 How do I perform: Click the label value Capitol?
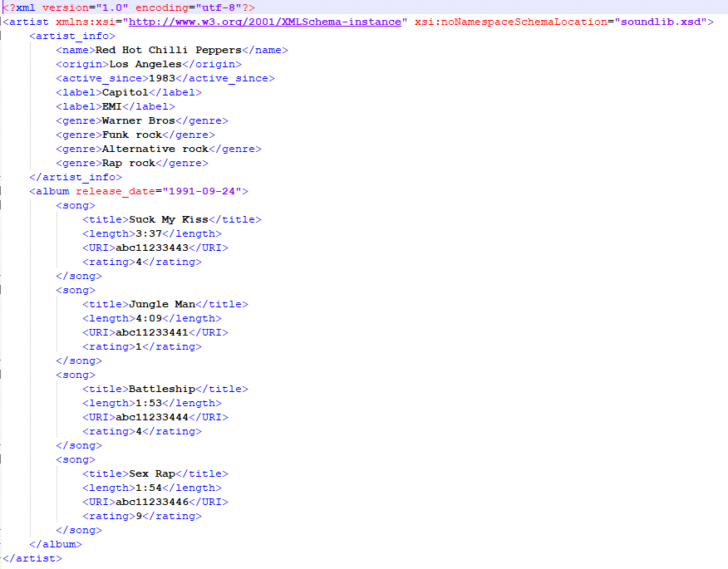125,92
